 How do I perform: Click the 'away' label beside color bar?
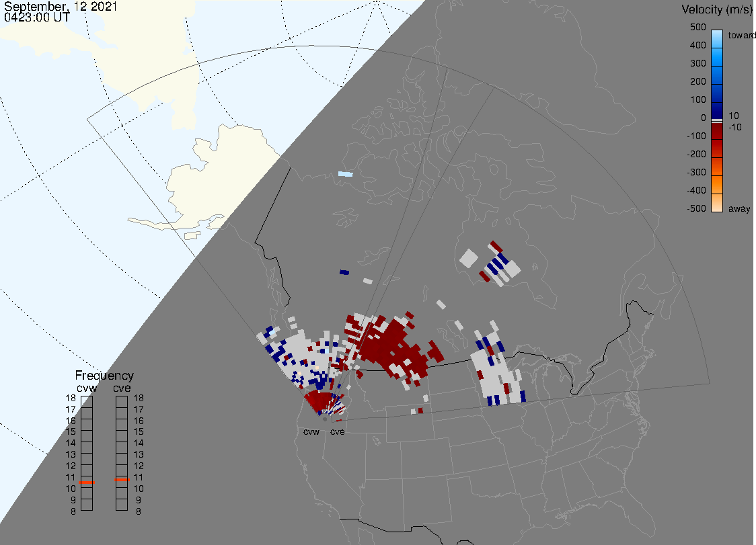739,209
